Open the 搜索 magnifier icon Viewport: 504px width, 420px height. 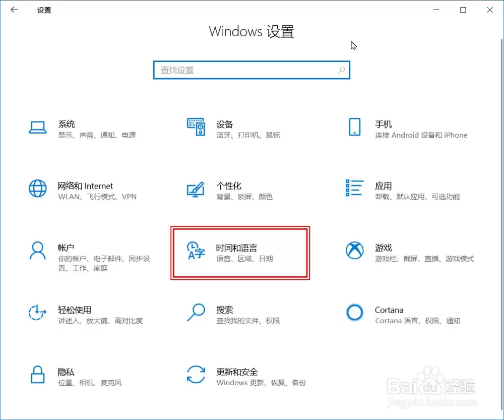[196, 312]
